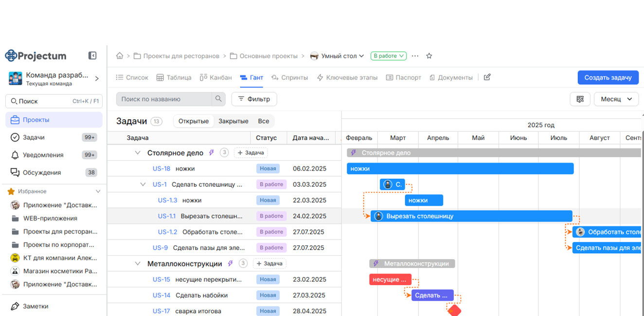Add task to Столярное дело group

tap(251, 153)
